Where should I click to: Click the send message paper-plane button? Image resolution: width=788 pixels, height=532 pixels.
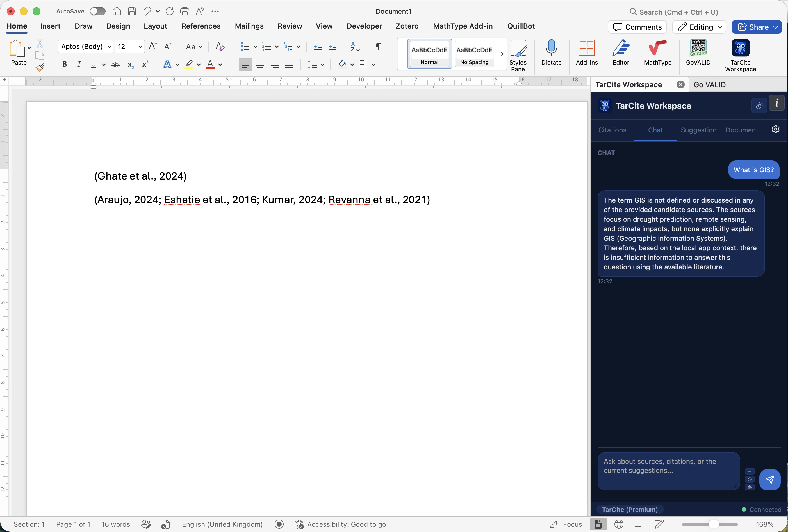pos(770,480)
